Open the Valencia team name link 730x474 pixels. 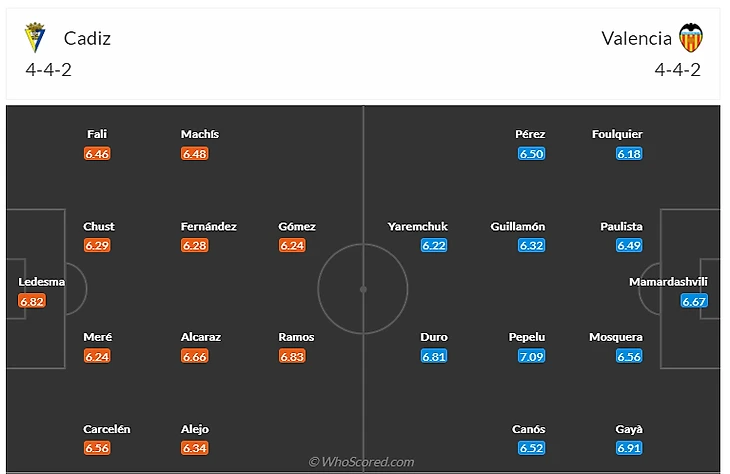click(636, 38)
